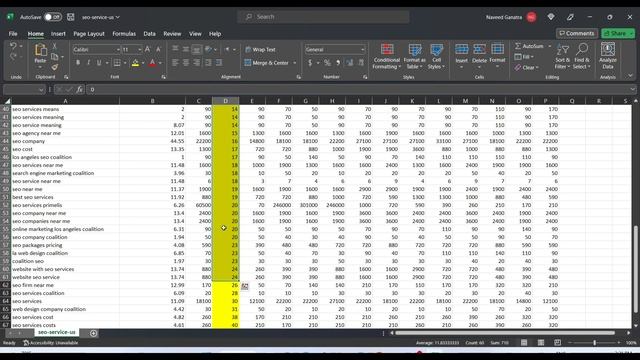Toggle Underline formatting
Screen dimensions: 640x360
coord(99,63)
